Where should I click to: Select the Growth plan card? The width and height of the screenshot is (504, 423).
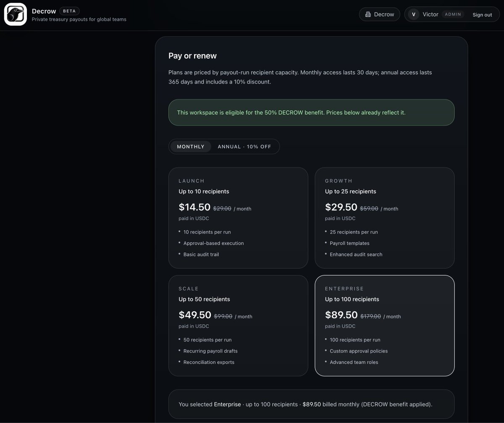point(385,218)
